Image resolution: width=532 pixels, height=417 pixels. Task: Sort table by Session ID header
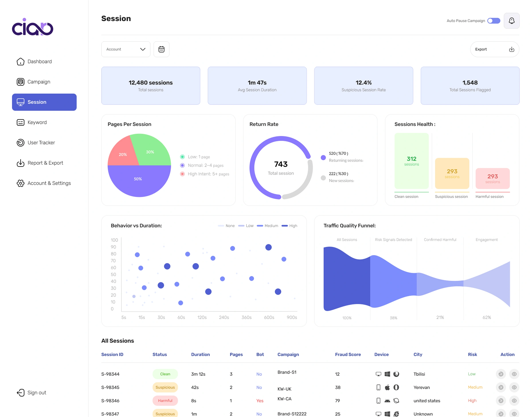click(x=112, y=354)
